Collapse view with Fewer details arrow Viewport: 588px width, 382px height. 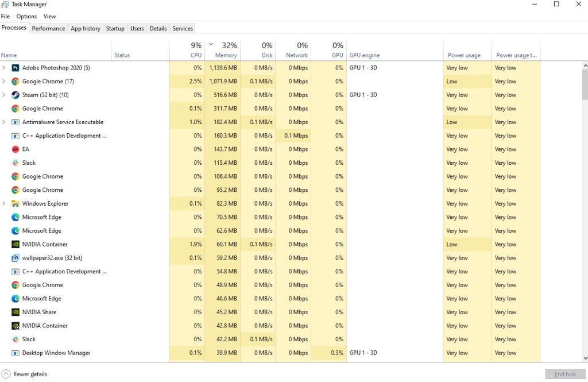(x=6, y=374)
